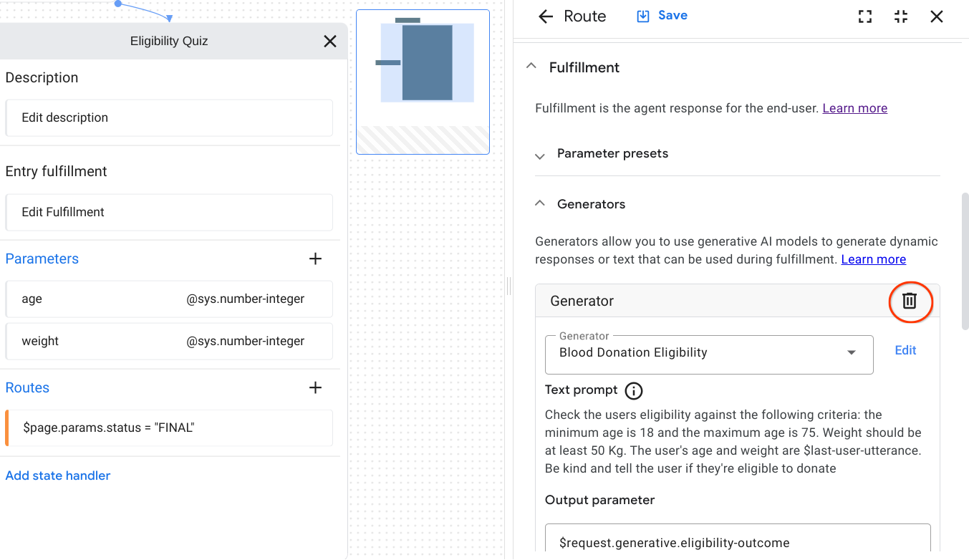
Task: Delete the generator with the trash icon
Action: (909, 301)
